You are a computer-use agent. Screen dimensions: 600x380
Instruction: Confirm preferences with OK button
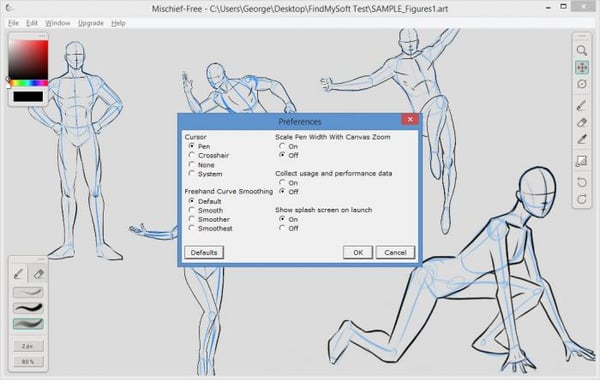pos(358,253)
